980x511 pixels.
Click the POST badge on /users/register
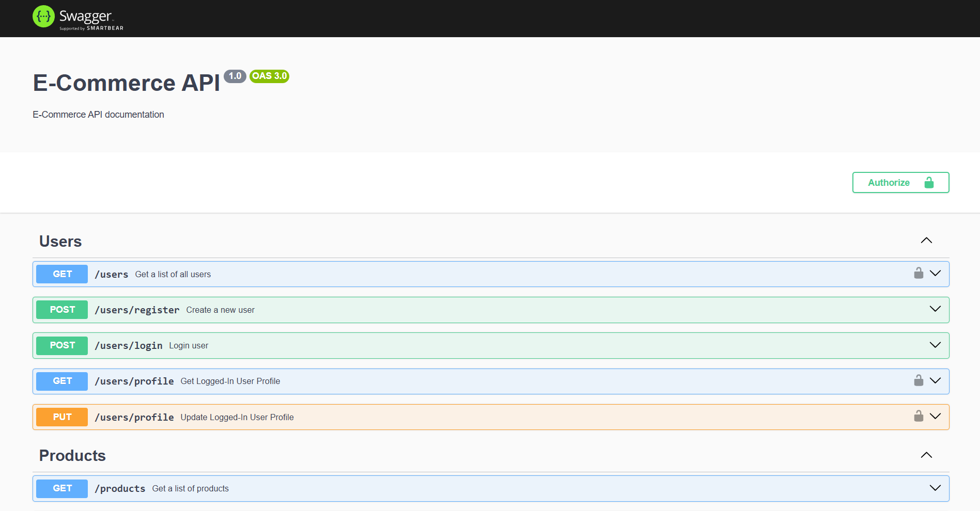tap(61, 309)
